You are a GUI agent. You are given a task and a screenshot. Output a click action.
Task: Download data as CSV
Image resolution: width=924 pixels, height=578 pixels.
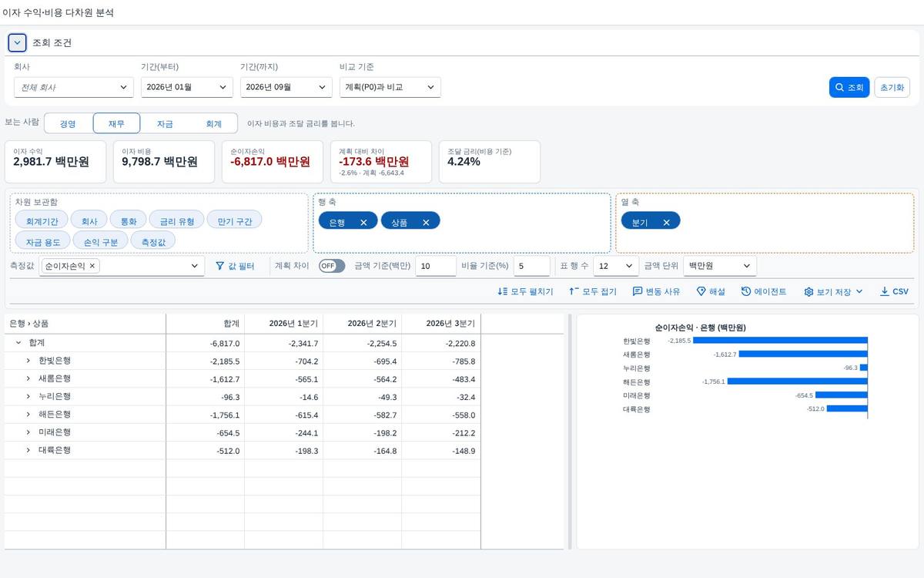pyautogui.click(x=894, y=291)
